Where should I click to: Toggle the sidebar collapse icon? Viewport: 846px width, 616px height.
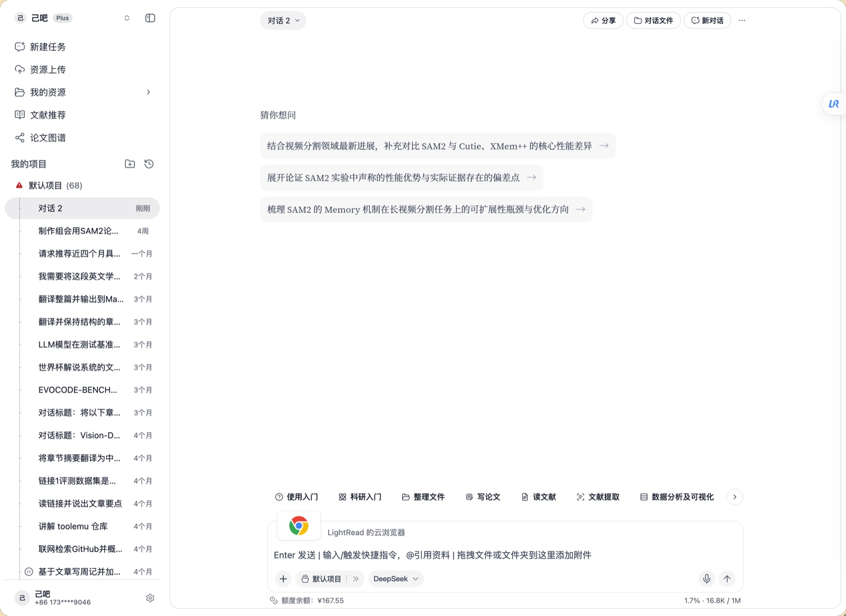tap(150, 18)
